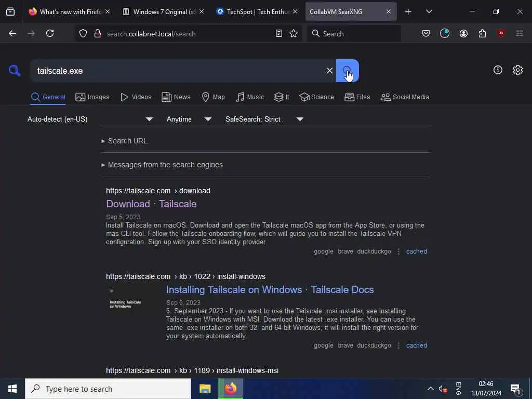This screenshot has height=399, width=532.
Task: Open cached version of Installing Tailscale result
Action: (416, 345)
